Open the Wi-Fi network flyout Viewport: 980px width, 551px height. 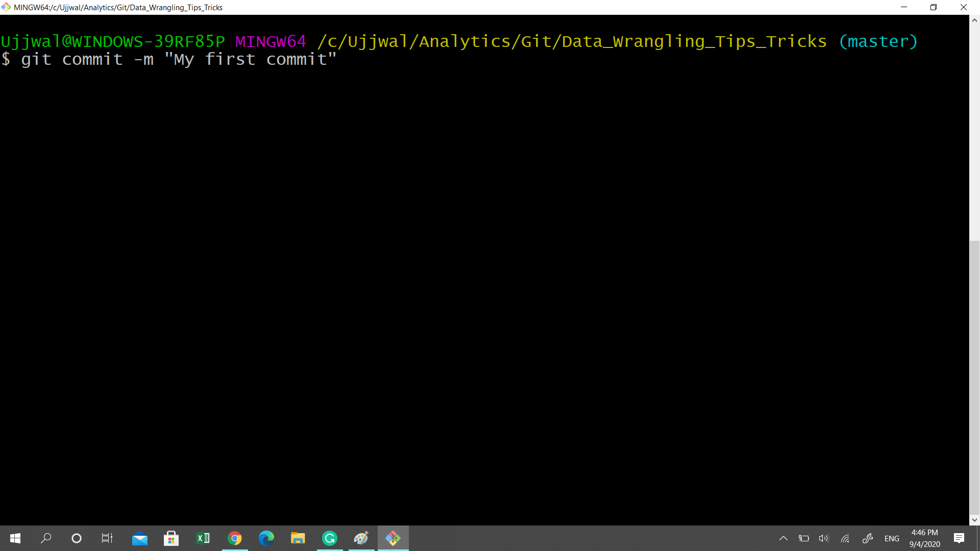pos(845,538)
